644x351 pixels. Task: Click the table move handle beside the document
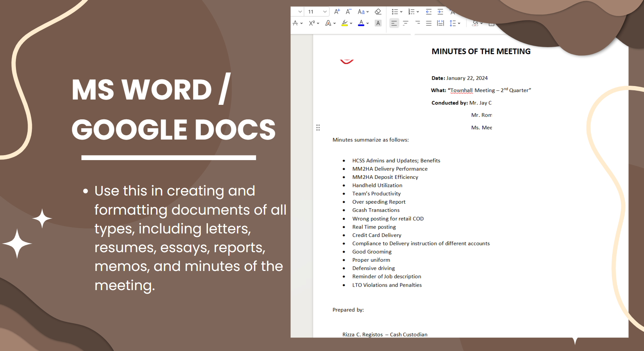(x=318, y=128)
